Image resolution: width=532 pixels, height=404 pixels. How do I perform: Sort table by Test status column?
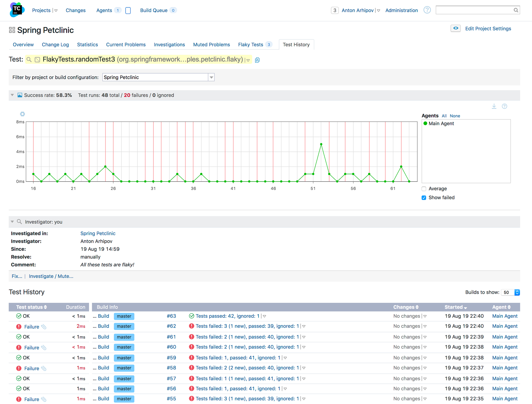click(31, 307)
